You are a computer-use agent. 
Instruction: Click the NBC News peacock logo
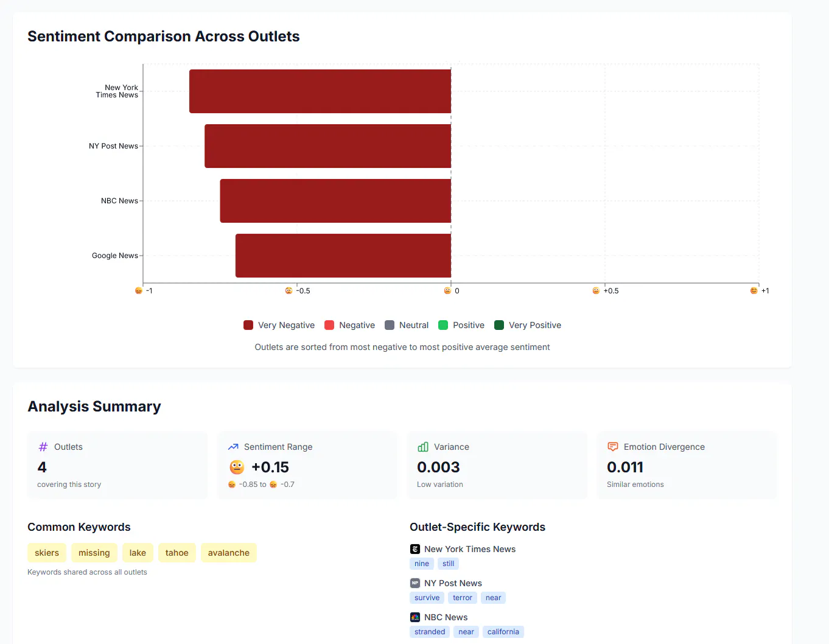(x=415, y=617)
